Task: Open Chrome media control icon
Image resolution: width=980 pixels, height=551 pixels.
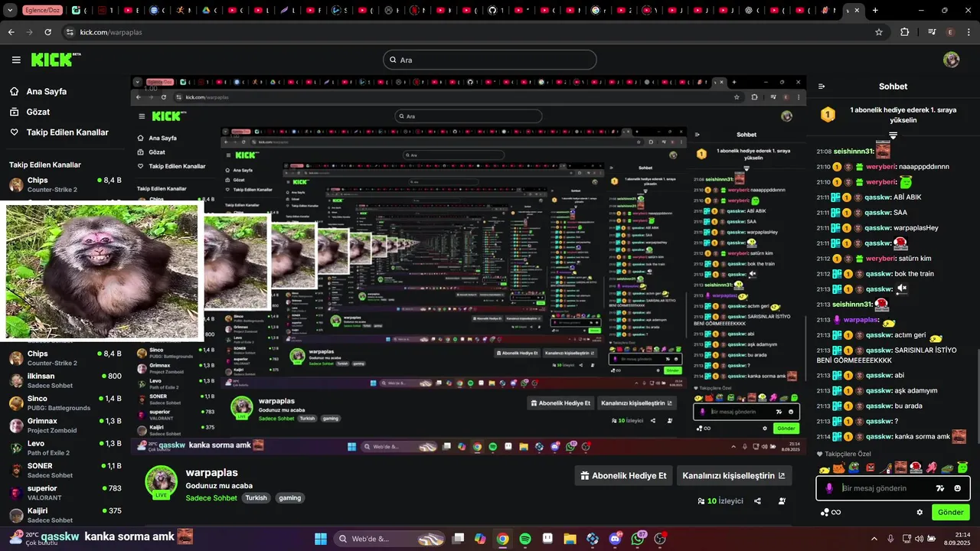Action: click(x=932, y=32)
